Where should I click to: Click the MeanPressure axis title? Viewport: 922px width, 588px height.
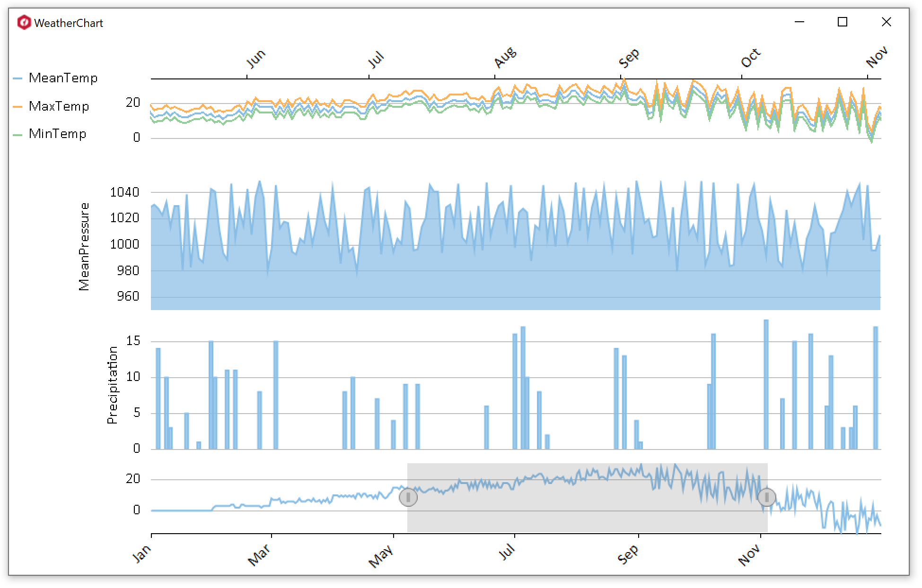point(84,246)
